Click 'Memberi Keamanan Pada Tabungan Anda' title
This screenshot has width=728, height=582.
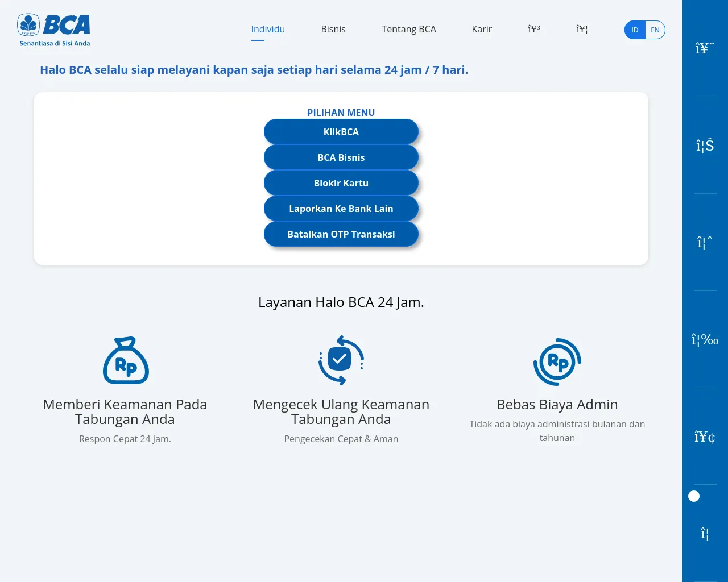tap(125, 412)
